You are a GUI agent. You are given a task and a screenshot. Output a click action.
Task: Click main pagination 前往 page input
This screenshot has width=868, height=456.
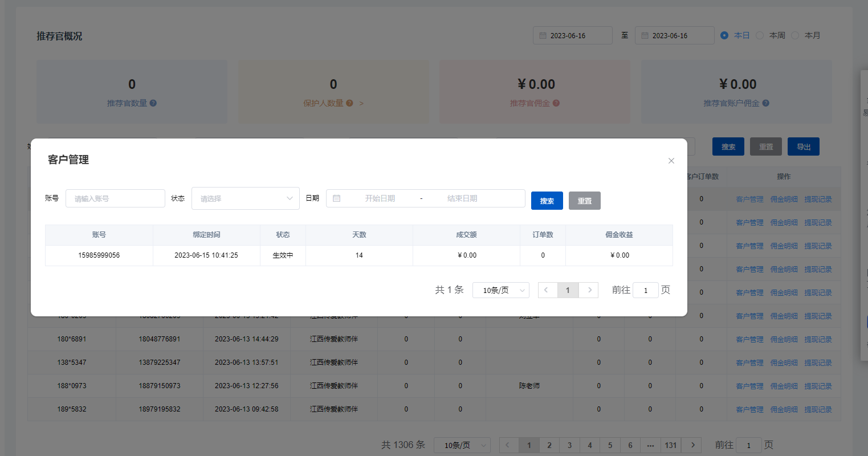tap(749, 445)
